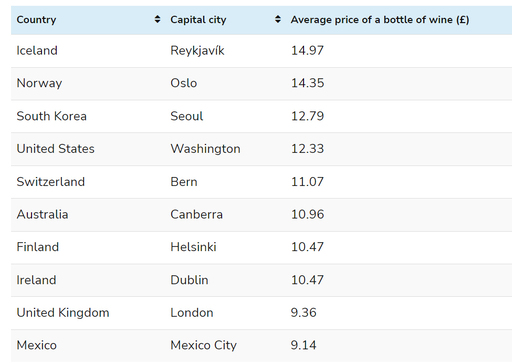Select the Canberra capital cell
The width and height of the screenshot is (512, 363).
coord(196,214)
